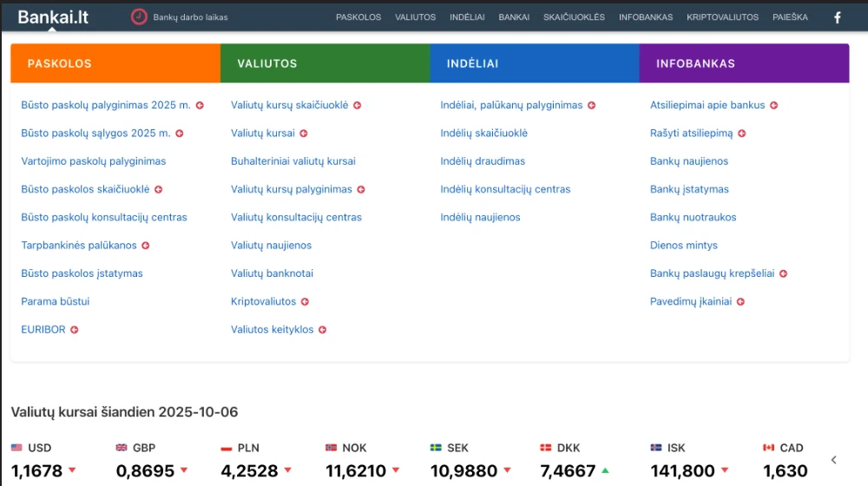
Task: Click the DKK rate value 7,4667
Action: (568, 471)
